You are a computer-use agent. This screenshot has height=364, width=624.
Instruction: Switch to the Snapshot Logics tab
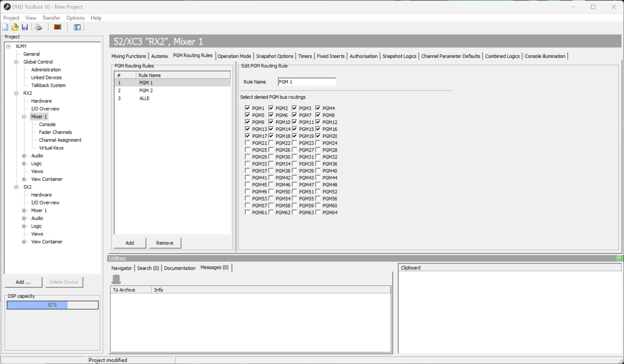(x=399, y=56)
